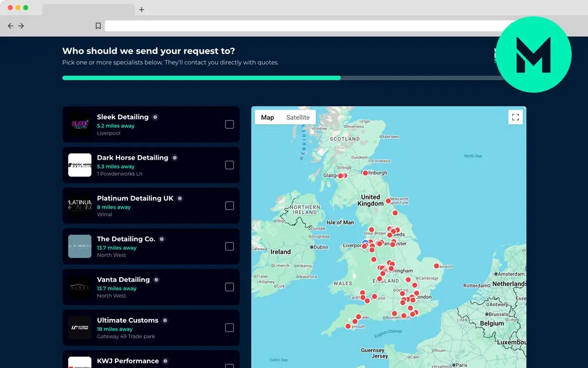The height and width of the screenshot is (368, 588).
Task: Click the Dark Horse Detailing logo thumbnail
Action: coord(79,165)
